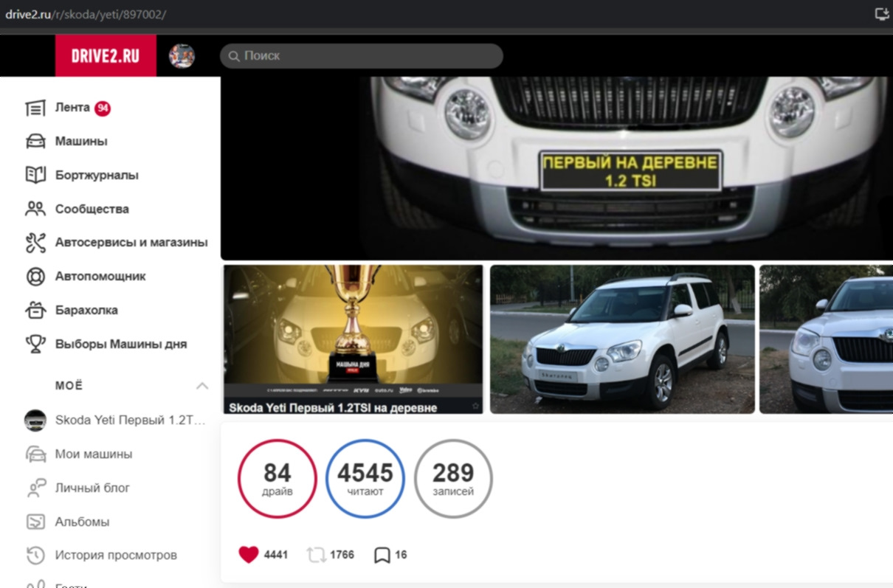893x588 pixels.
Task: Bookmark the car with the bookmark icon
Action: tap(382, 555)
